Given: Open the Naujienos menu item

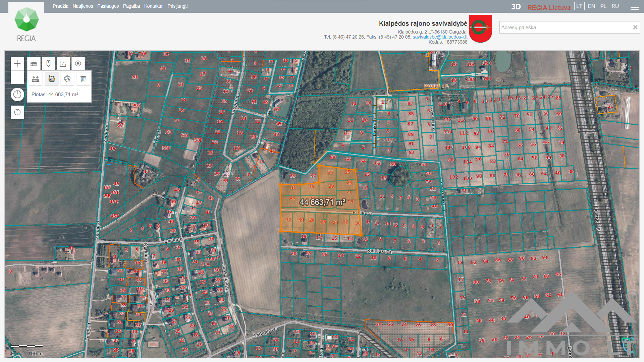Looking at the screenshot, I should click(x=83, y=6).
